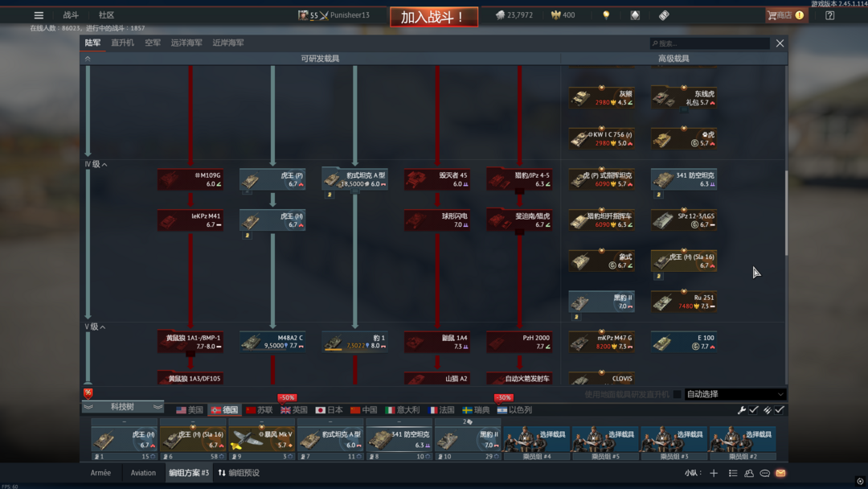Viewport: 868px width, 489px height.
Task: Open the Aviation preset tab
Action: (x=143, y=473)
